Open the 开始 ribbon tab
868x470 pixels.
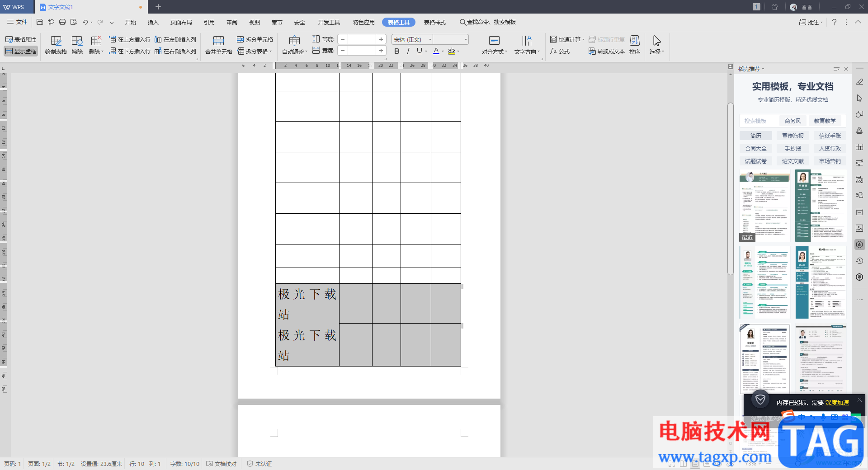point(131,22)
